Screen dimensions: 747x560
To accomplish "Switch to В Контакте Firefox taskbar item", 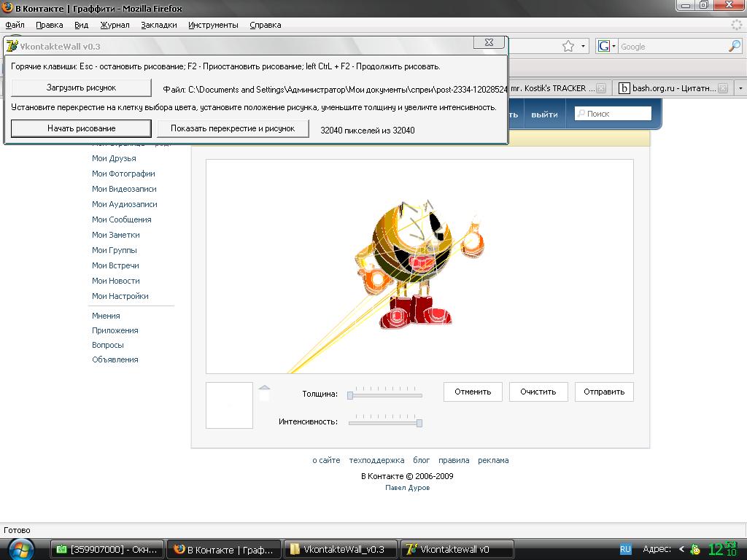I will [x=223, y=549].
